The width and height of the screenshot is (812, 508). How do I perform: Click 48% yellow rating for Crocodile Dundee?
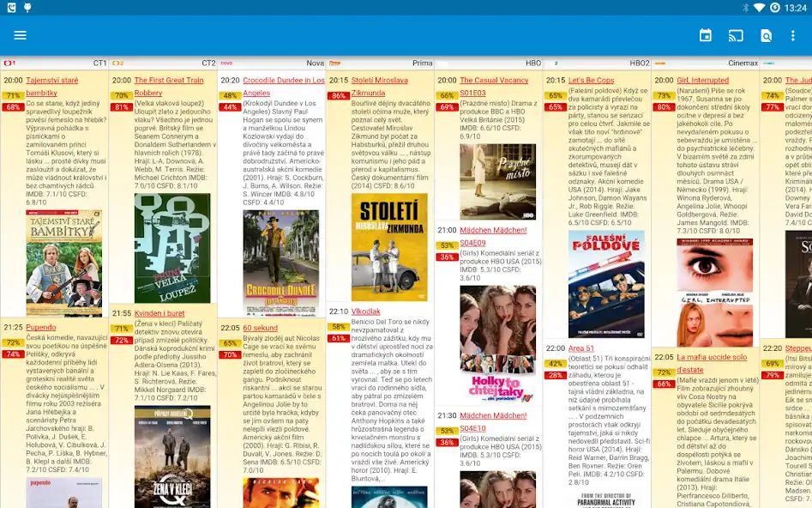230,96
